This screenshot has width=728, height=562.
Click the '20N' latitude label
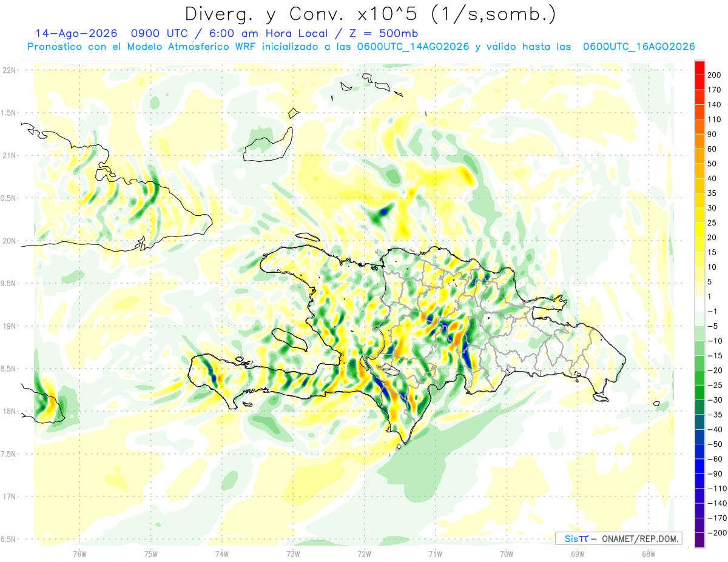click(9, 241)
